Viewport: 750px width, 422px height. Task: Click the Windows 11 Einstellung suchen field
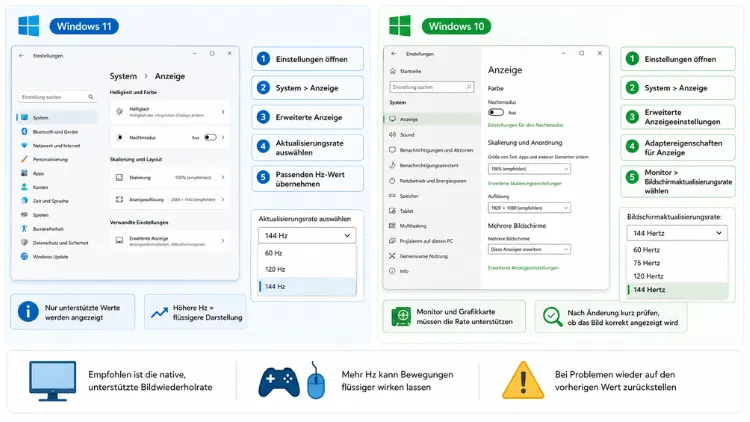pyautogui.click(x=57, y=97)
